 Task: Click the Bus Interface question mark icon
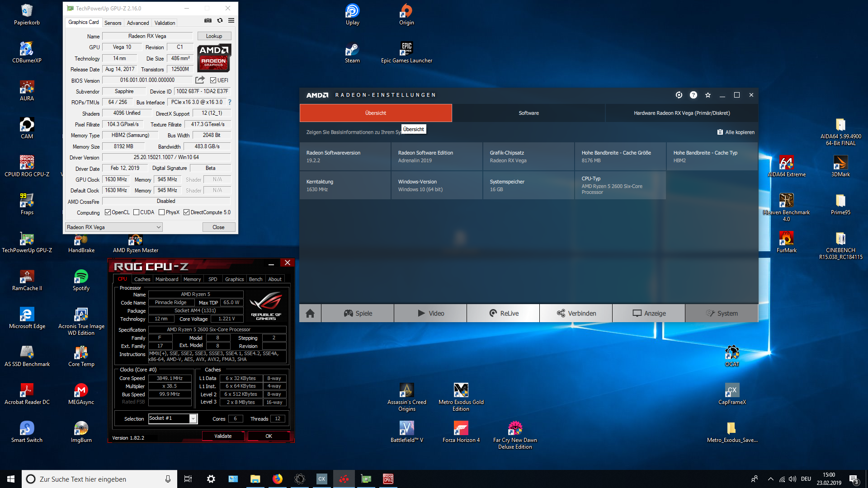click(230, 102)
